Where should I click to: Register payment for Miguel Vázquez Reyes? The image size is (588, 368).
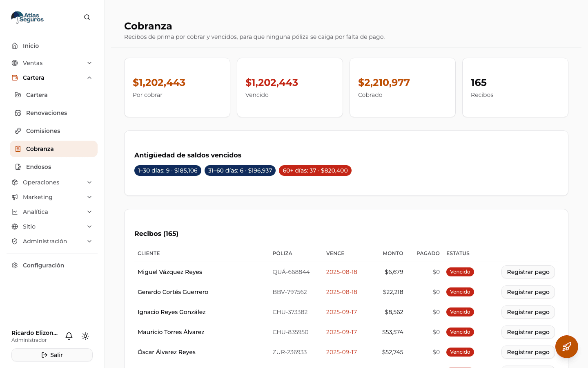pyautogui.click(x=528, y=272)
